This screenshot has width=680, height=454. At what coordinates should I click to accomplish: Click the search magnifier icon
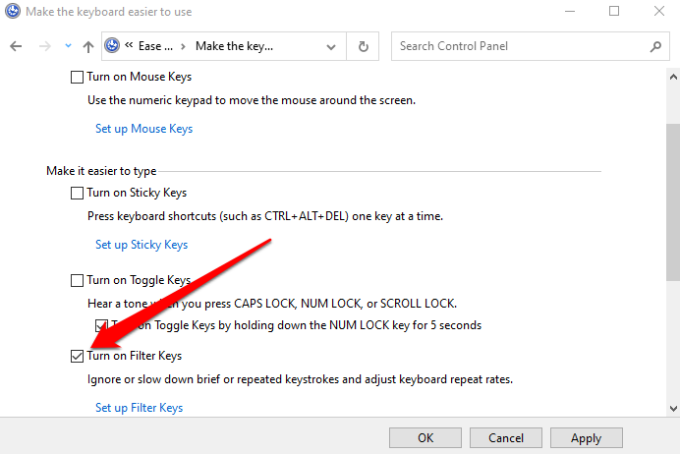tap(656, 46)
